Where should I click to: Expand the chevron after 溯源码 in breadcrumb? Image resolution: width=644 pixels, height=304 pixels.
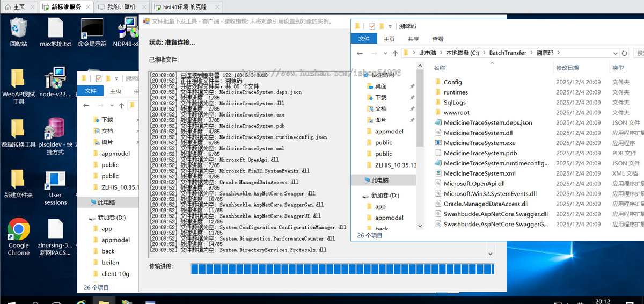pos(559,53)
